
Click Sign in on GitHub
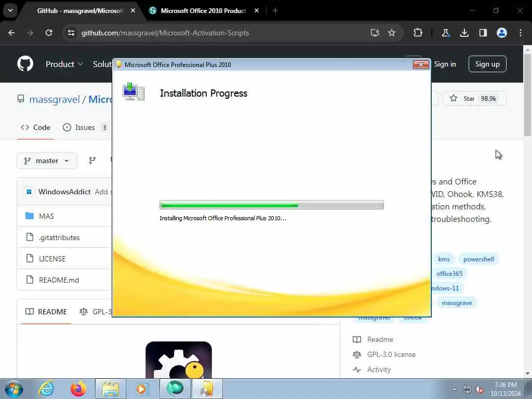(x=445, y=64)
